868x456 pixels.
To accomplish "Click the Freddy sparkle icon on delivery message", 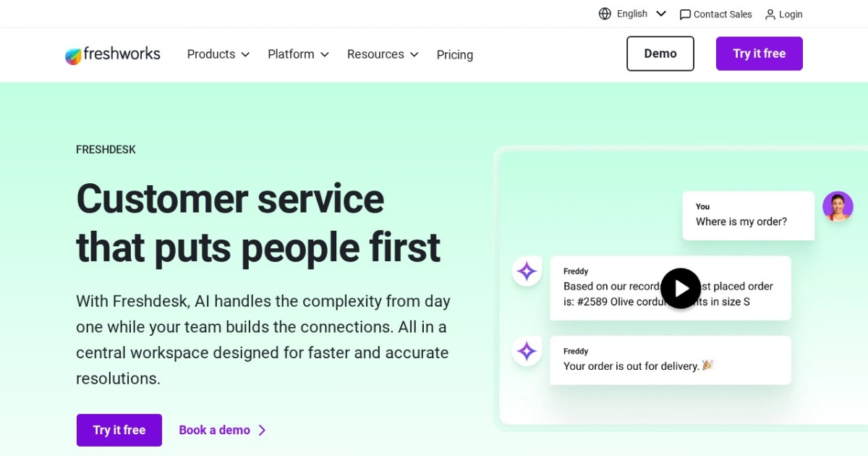I will click(527, 350).
